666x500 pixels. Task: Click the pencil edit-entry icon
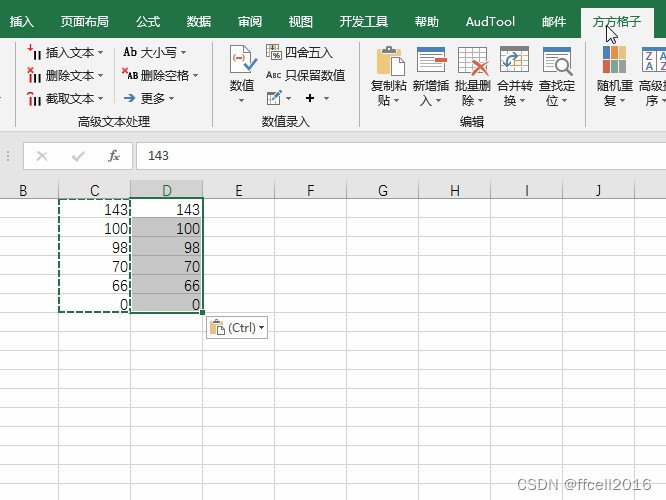coord(274,98)
